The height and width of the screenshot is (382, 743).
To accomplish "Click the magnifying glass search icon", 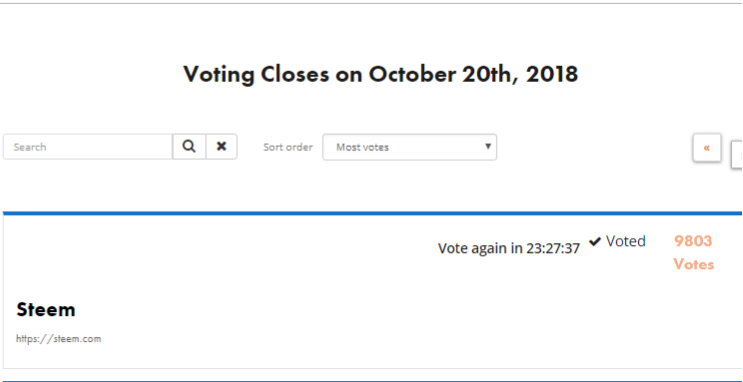I will pyautogui.click(x=189, y=147).
